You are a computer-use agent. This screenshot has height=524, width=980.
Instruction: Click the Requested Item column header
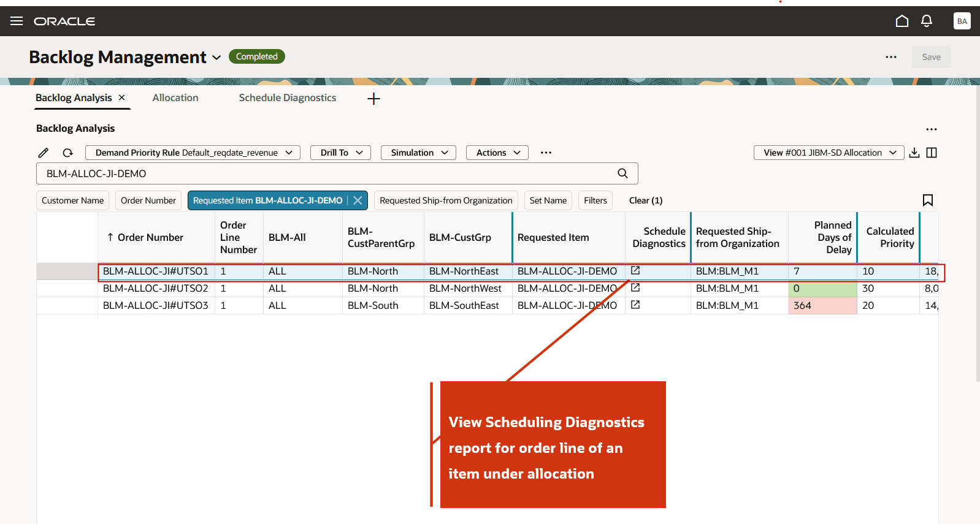tap(569, 237)
